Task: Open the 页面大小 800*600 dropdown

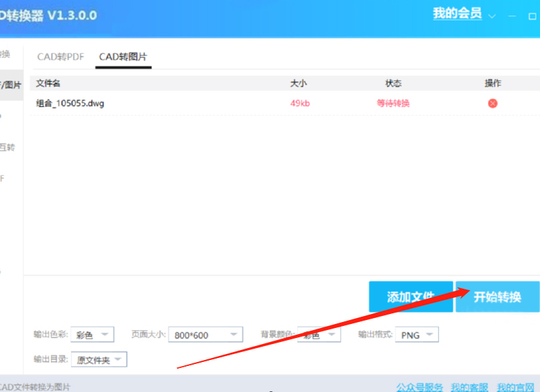Action: [x=205, y=334]
